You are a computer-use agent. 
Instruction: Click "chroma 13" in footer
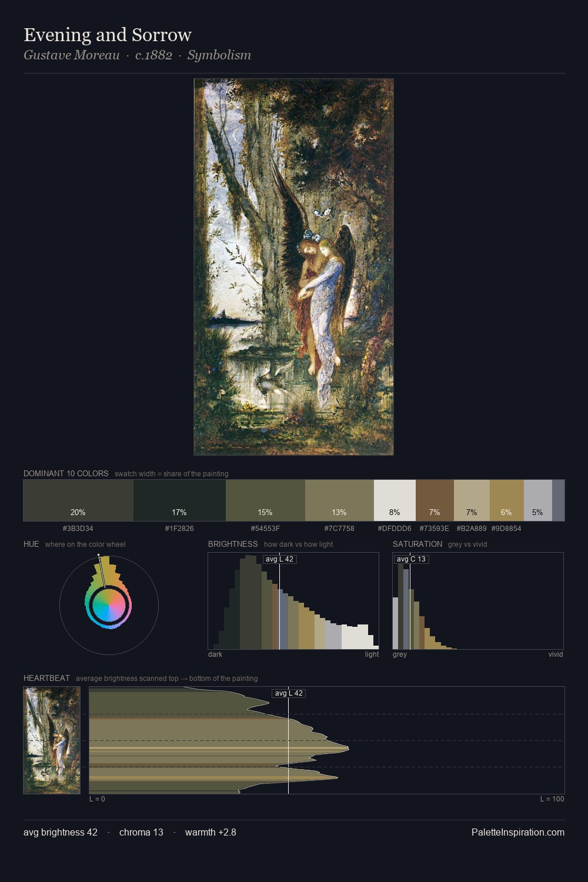pyautogui.click(x=141, y=832)
